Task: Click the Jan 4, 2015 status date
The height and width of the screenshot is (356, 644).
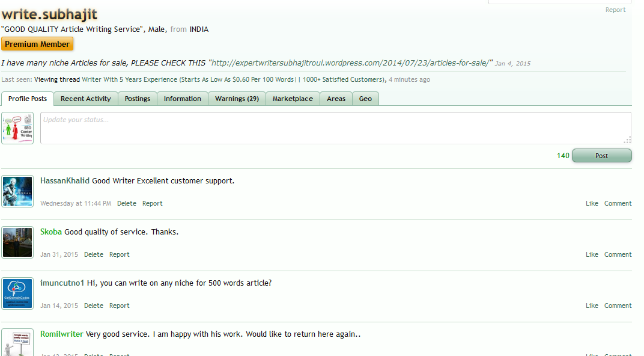Action: pos(512,63)
